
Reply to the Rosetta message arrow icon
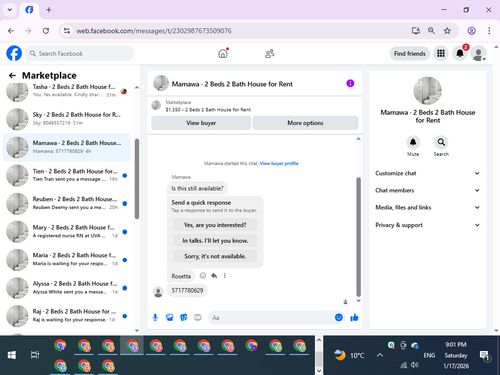point(214,276)
